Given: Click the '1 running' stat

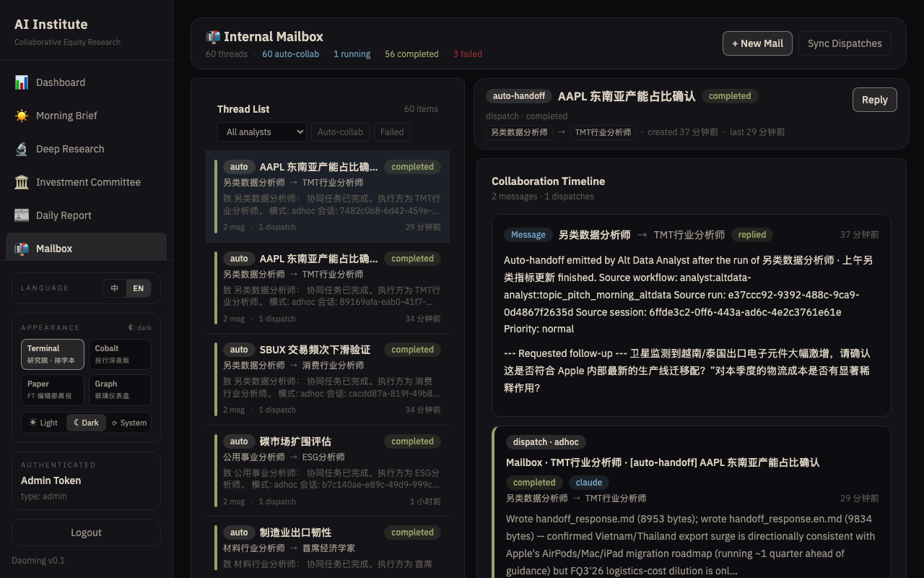Looking at the screenshot, I should [352, 54].
